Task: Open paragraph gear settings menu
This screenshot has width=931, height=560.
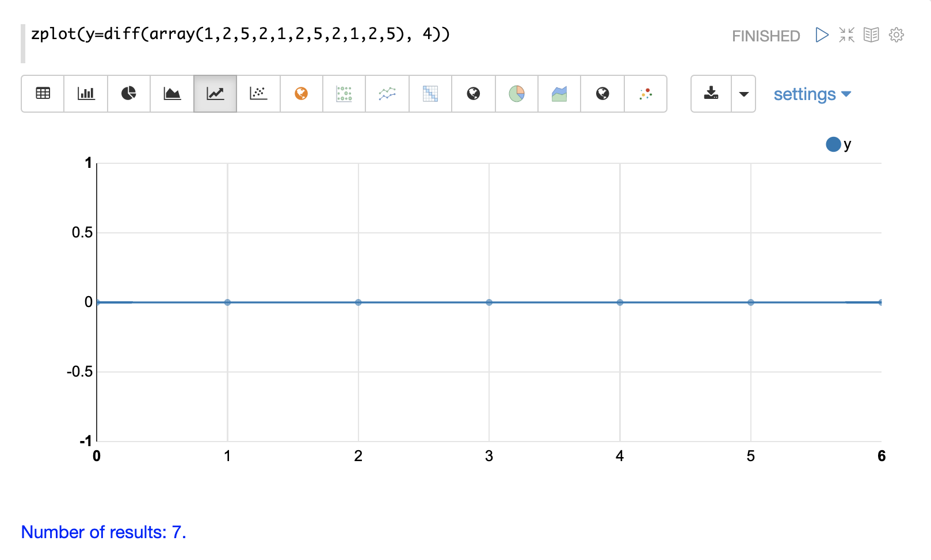Action: [x=896, y=35]
